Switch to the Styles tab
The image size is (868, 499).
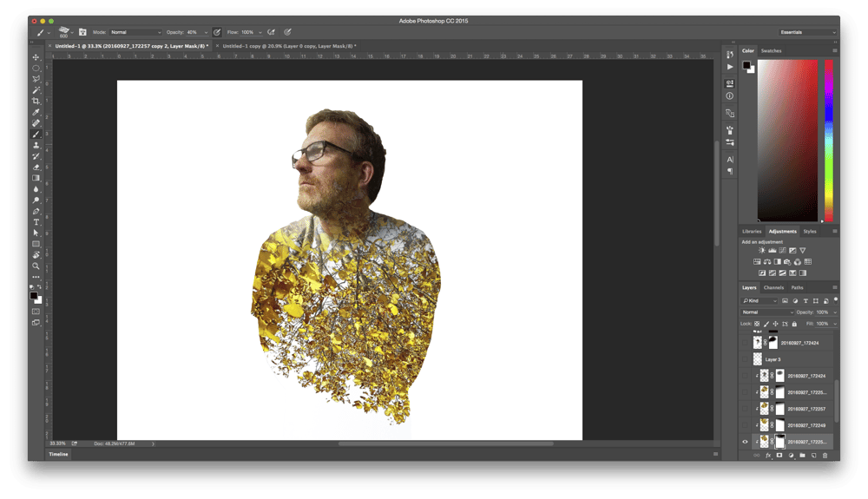tap(810, 231)
